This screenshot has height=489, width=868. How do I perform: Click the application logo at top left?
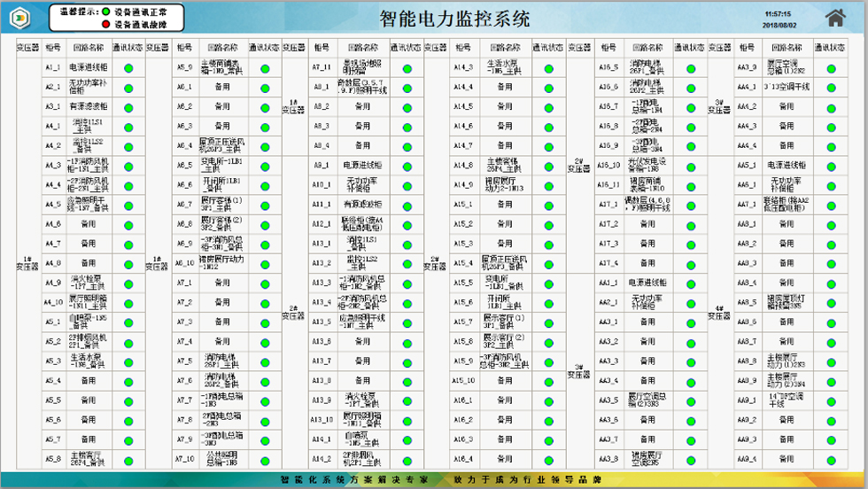click(19, 18)
